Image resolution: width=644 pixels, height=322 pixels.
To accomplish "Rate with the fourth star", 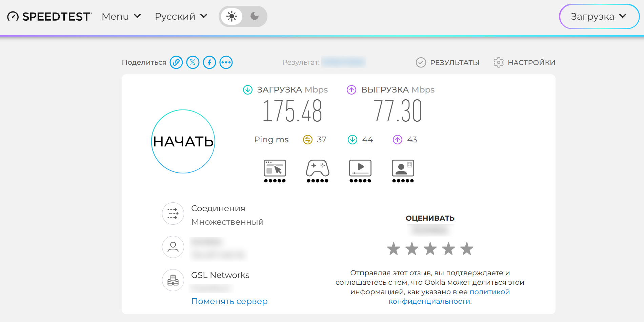I will click(x=448, y=249).
